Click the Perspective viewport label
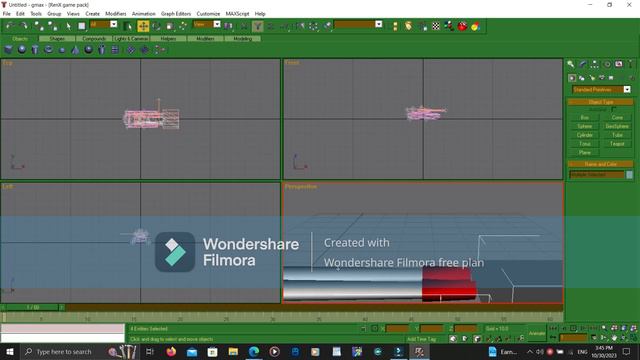This screenshot has width=640, height=360. [x=300, y=187]
